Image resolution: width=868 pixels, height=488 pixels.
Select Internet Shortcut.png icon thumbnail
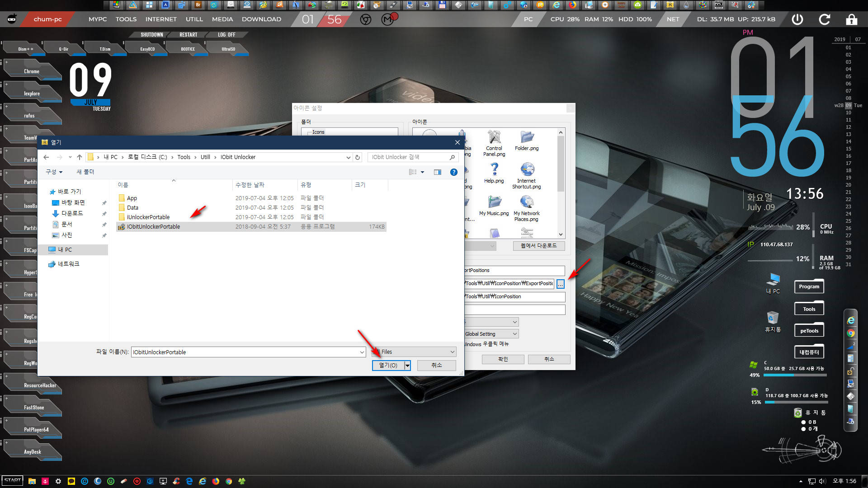[x=527, y=176]
